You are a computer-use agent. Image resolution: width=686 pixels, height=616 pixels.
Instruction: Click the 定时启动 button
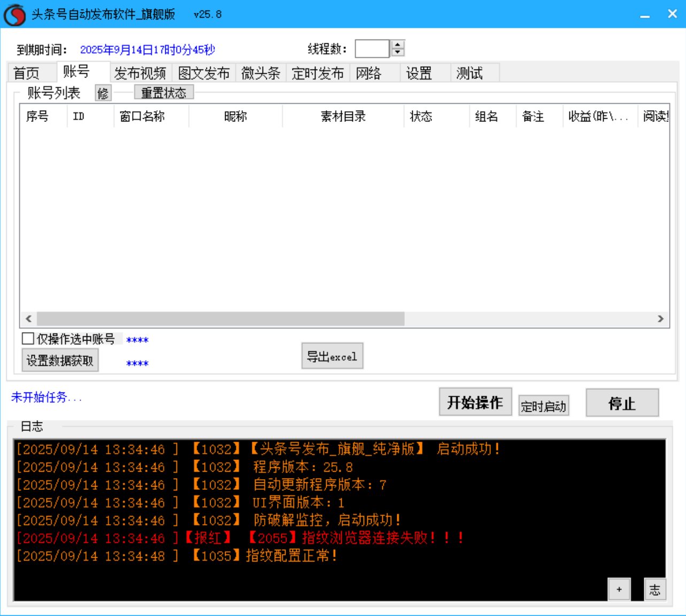coord(543,405)
